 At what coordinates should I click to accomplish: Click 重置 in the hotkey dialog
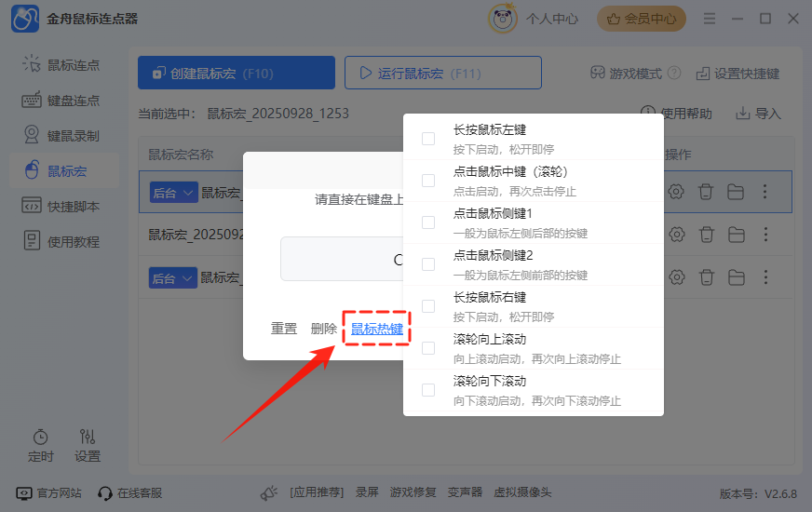point(284,329)
